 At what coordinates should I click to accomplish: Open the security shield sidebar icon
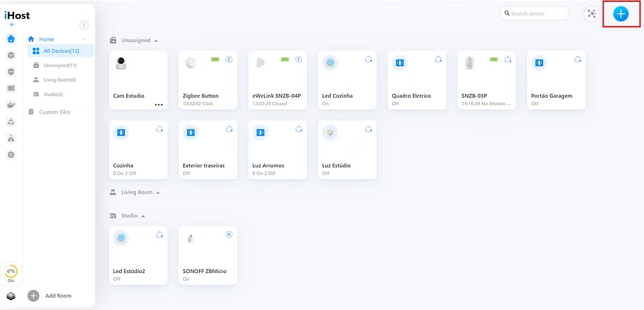tap(10, 71)
